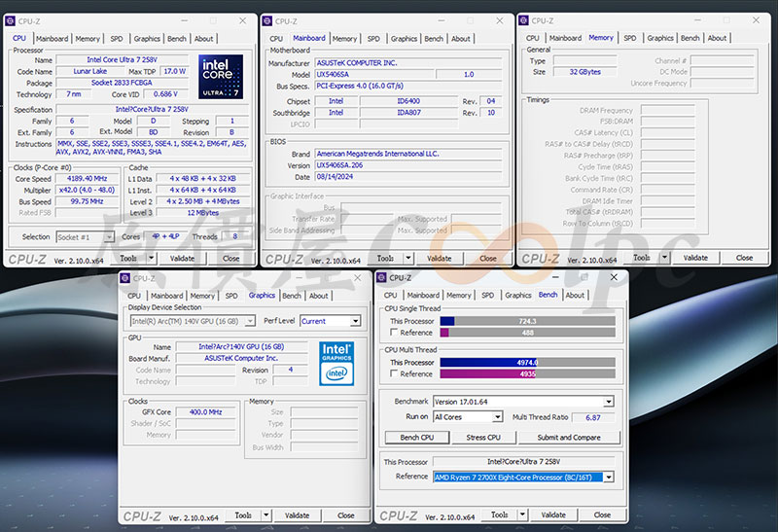Close the Memory window with X
Image resolution: width=778 pixels, height=532 pixels.
[x=757, y=20]
